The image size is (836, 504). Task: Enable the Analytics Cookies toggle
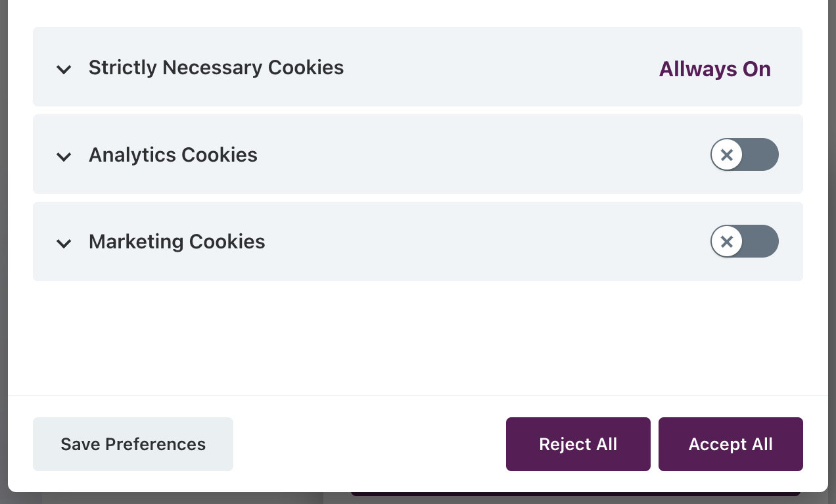[x=744, y=154]
